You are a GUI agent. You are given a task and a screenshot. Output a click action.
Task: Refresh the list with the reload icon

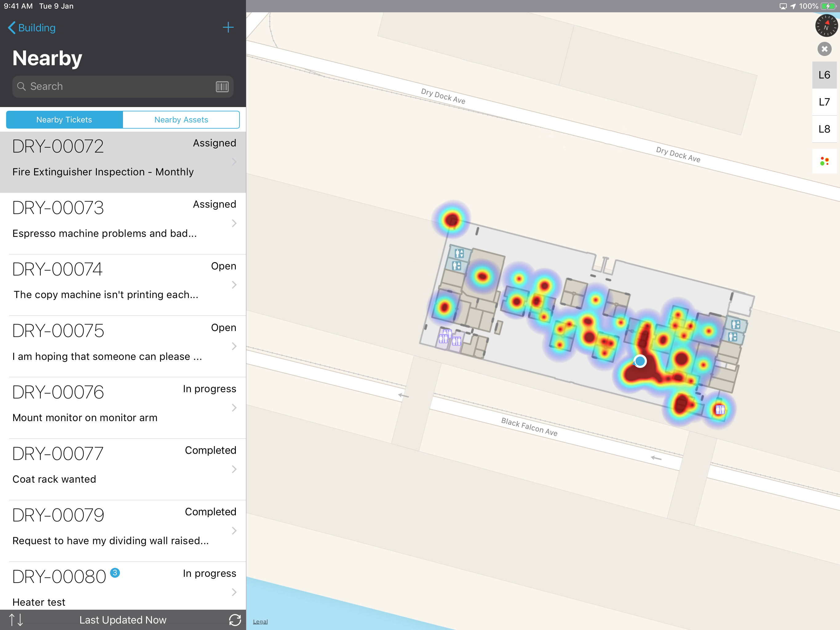235,620
